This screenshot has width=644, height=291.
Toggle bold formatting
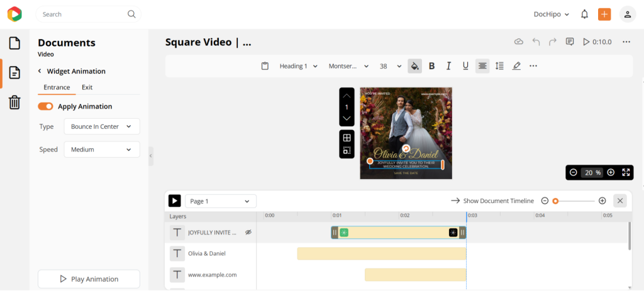coord(431,66)
